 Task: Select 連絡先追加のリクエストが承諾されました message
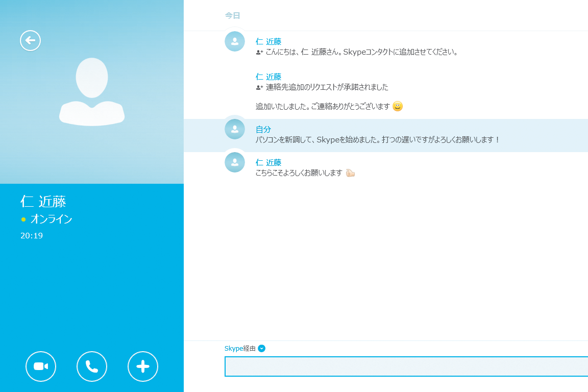click(327, 87)
